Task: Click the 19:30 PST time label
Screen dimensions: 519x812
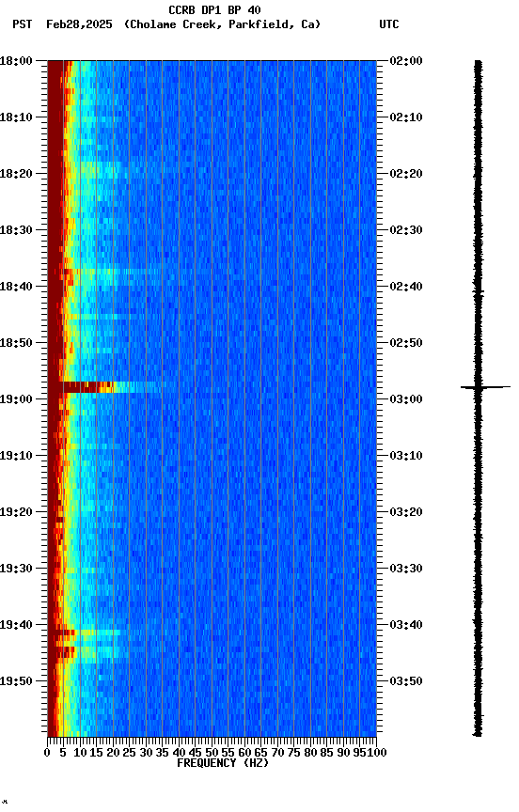Action: (x=16, y=569)
